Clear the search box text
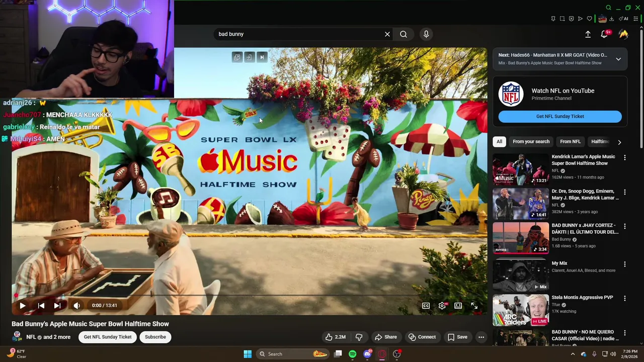Image resolution: width=644 pixels, height=362 pixels. tap(387, 34)
